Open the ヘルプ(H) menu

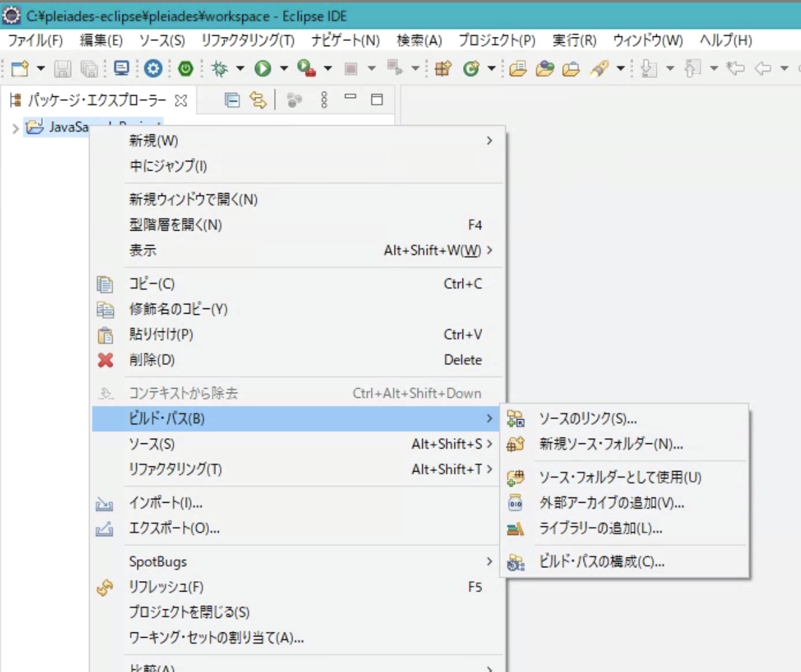(726, 40)
